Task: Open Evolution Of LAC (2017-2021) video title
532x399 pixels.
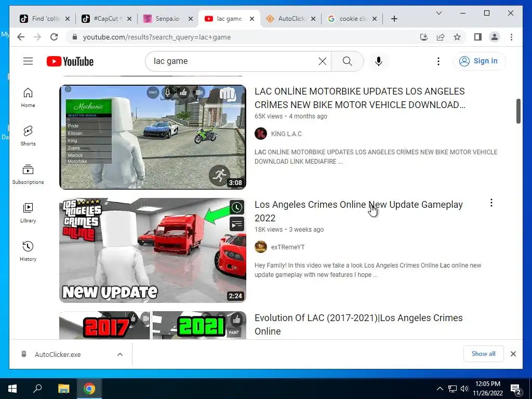Action: pyautogui.click(x=358, y=325)
